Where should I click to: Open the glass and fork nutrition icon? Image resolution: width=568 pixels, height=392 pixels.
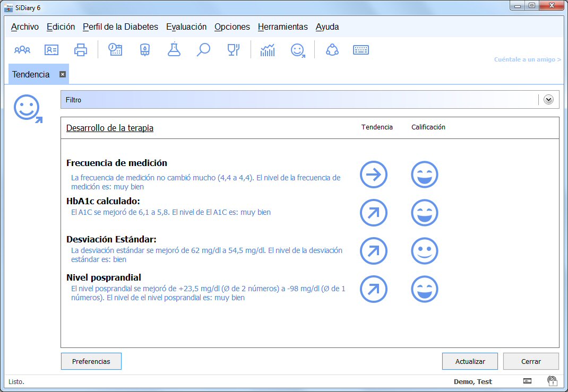[233, 50]
